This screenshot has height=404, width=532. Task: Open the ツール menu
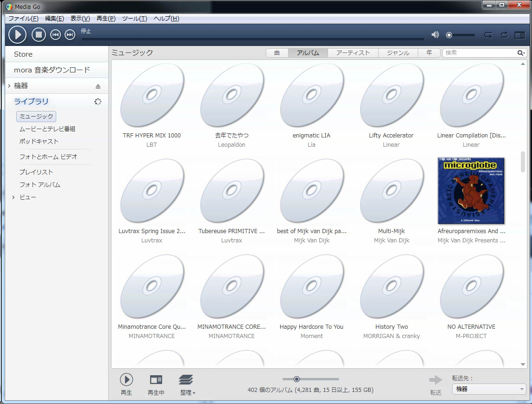coord(134,18)
